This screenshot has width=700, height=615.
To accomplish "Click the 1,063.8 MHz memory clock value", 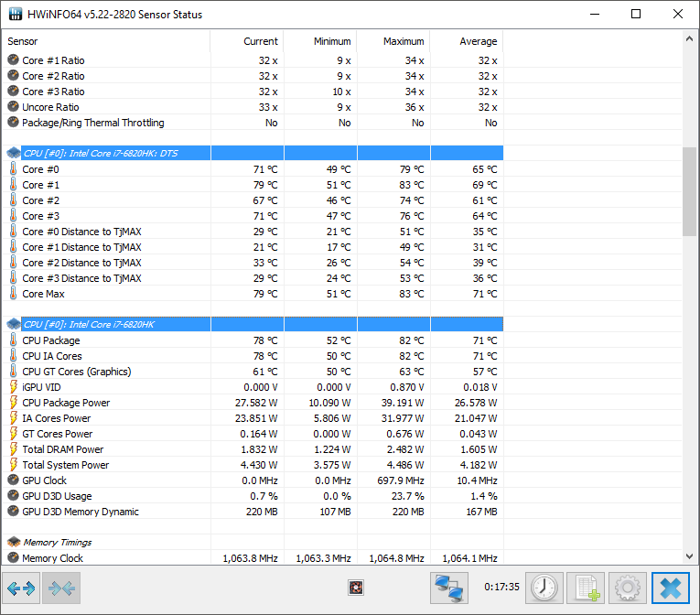I will click(250, 558).
